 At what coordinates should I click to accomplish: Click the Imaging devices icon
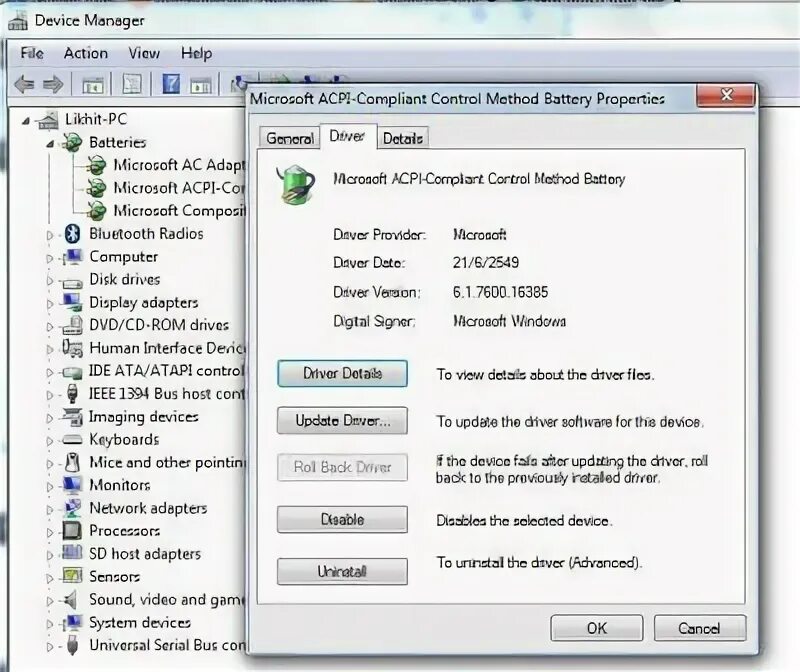72,417
